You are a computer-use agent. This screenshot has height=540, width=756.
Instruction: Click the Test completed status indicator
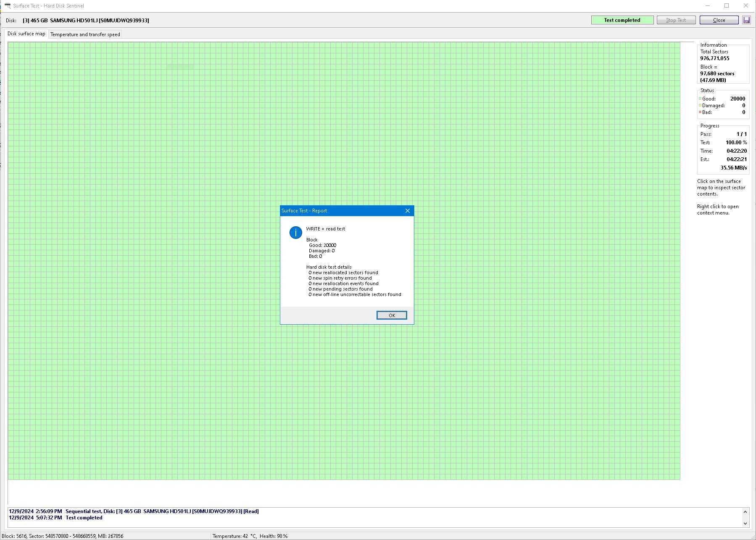coord(622,20)
